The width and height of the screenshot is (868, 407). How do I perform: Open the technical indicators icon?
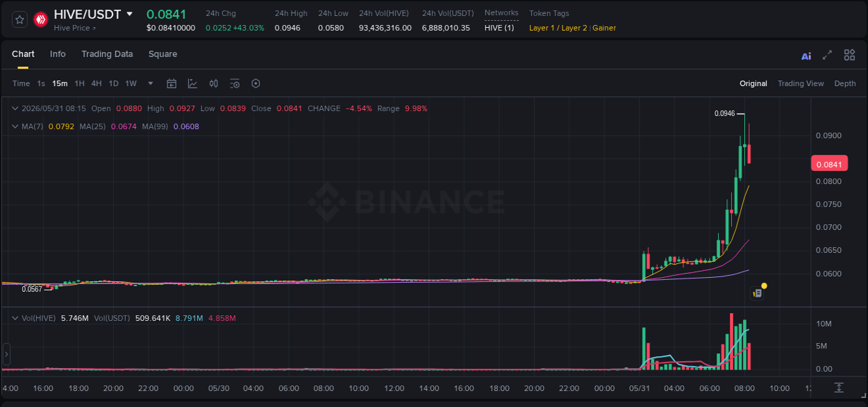click(192, 83)
